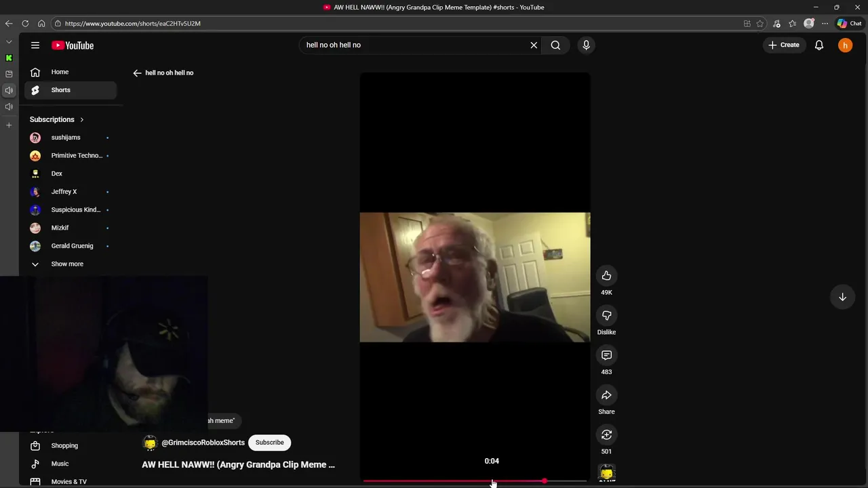
Task: Open @GrimciscoRobloxShorts channel name
Action: click(x=203, y=443)
